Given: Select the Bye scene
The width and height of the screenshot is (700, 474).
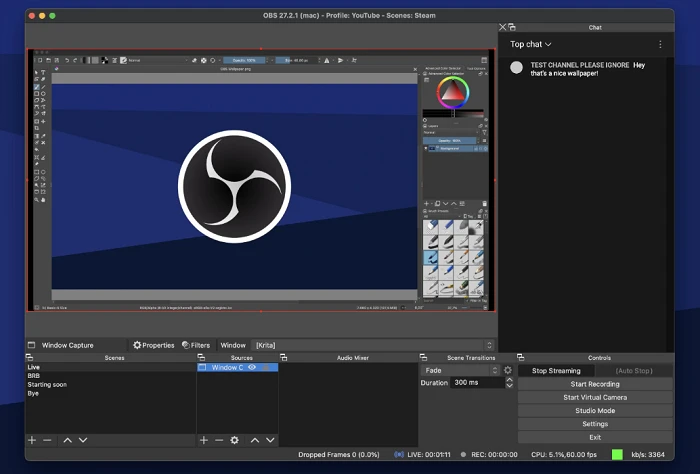Looking at the screenshot, I should (x=111, y=393).
